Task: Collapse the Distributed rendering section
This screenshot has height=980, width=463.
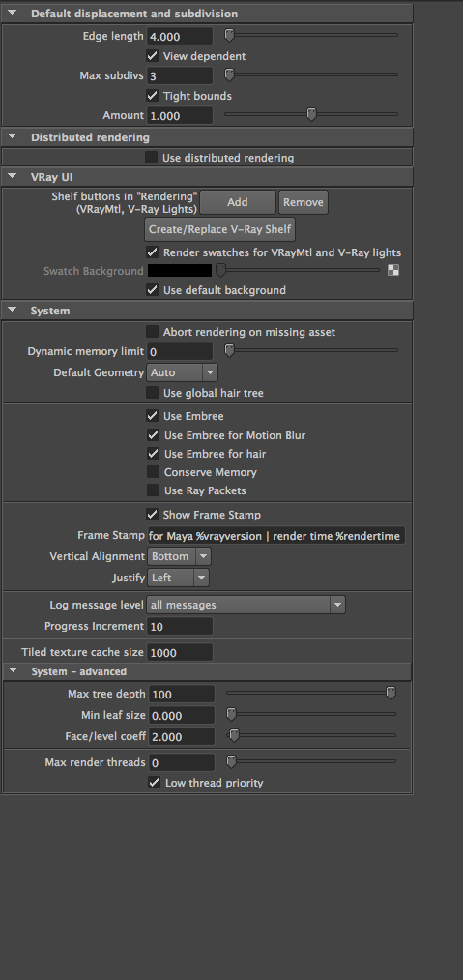Action: click(x=13, y=136)
